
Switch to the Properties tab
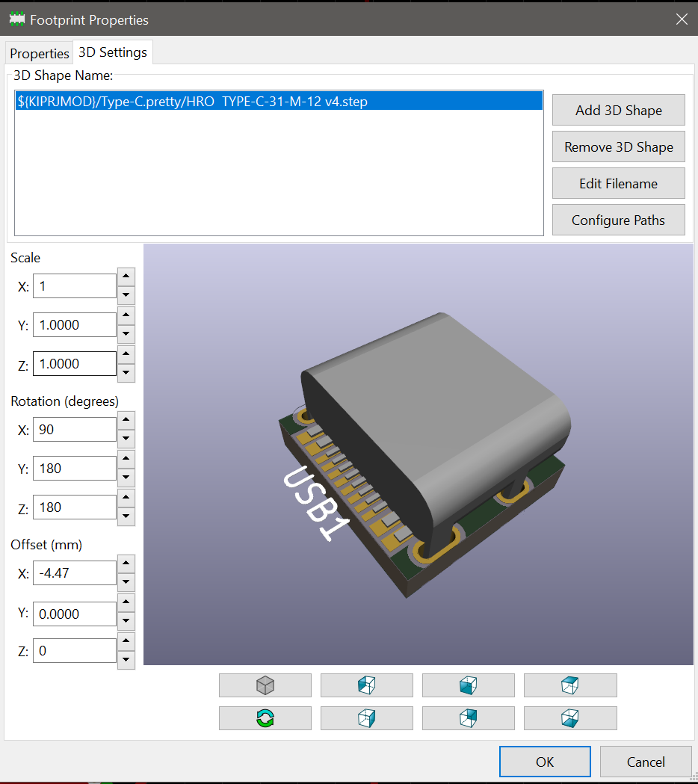coord(40,54)
